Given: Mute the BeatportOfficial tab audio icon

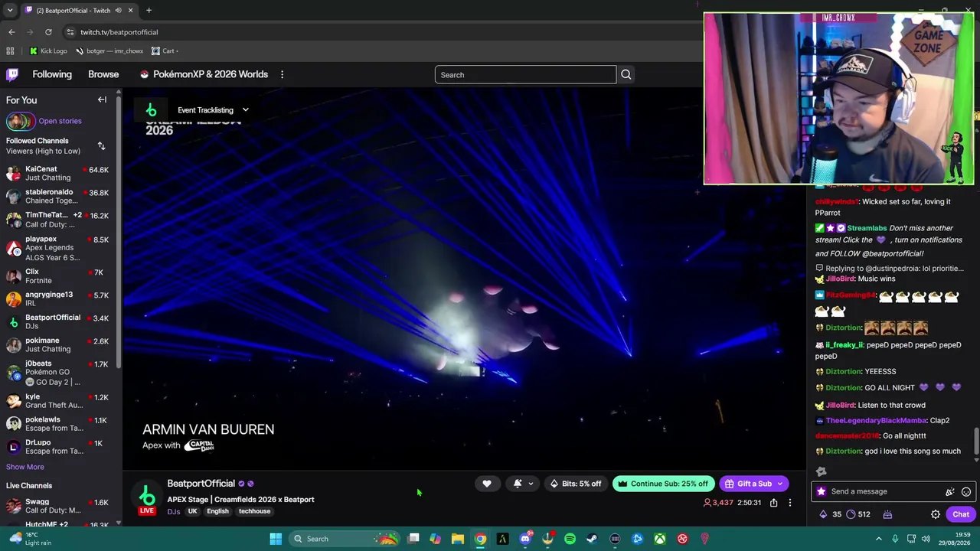Looking at the screenshot, I should 118,11.
